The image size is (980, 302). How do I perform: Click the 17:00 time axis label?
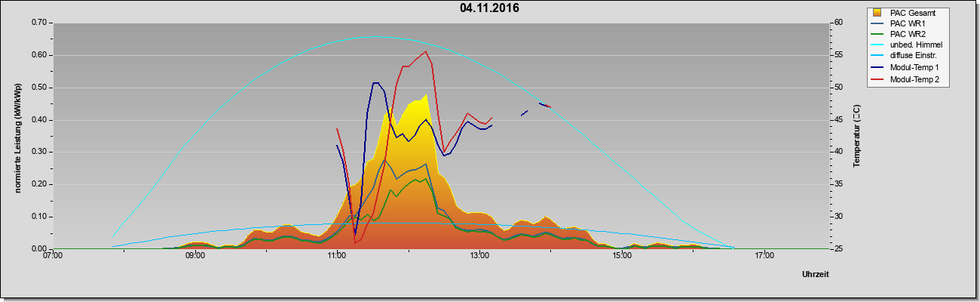coord(764,256)
